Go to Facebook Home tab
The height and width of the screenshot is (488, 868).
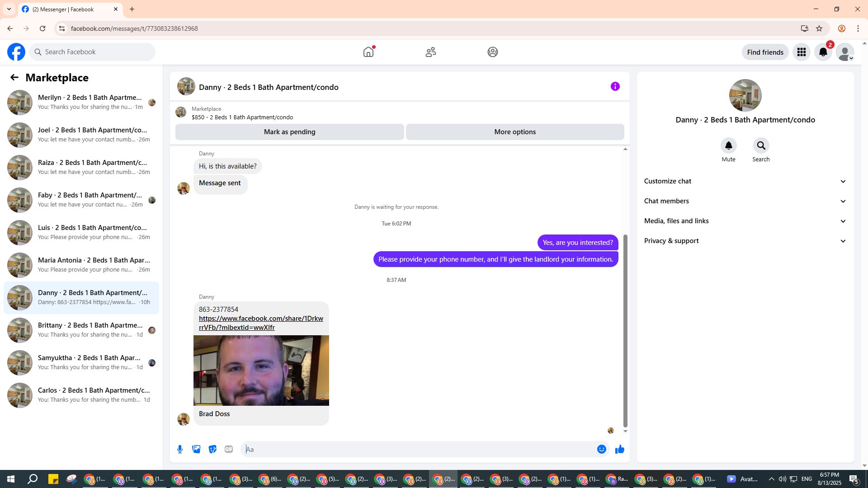click(368, 52)
